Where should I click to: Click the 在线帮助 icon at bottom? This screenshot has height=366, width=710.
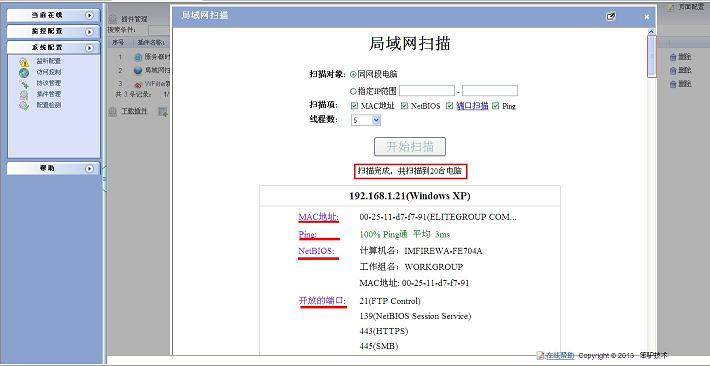tap(540, 356)
